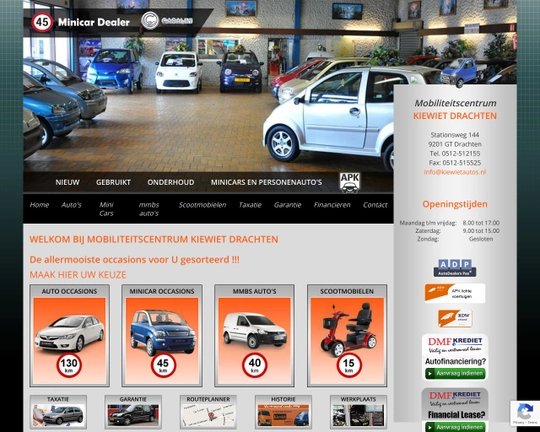
Task: Open the Historie tile
Action: tap(283, 412)
